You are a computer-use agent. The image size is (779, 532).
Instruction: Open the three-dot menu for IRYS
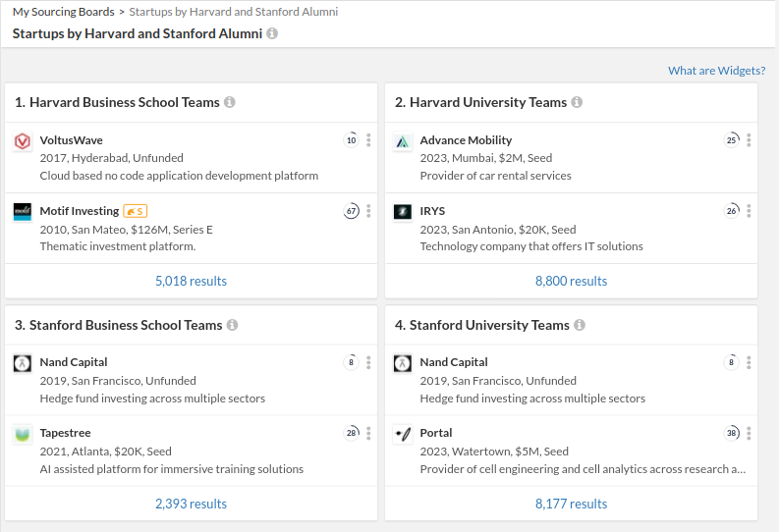click(x=749, y=211)
